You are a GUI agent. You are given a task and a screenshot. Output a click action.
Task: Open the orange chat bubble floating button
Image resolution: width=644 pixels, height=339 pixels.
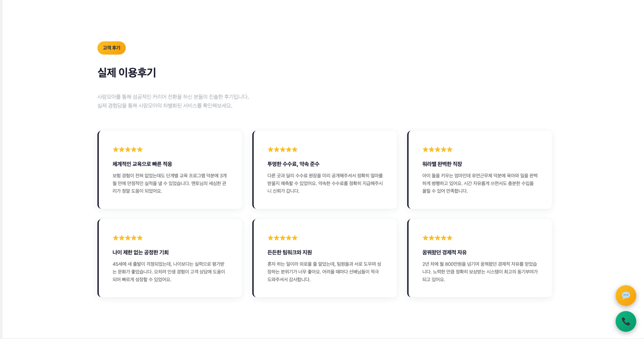[626, 295]
